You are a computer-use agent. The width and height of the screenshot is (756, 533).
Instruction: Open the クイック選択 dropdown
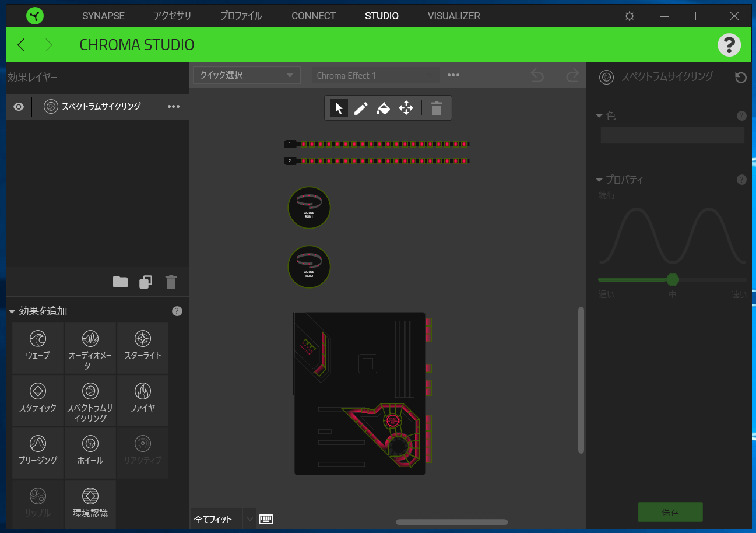(x=247, y=75)
